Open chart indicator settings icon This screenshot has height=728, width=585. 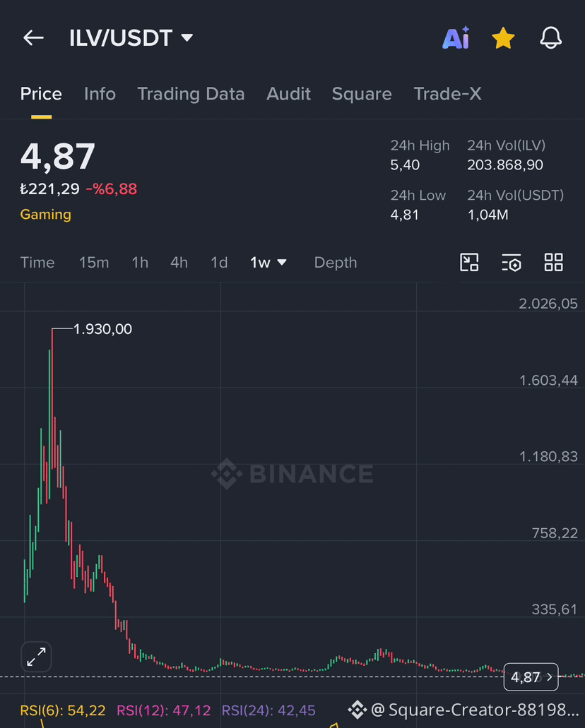(x=512, y=263)
